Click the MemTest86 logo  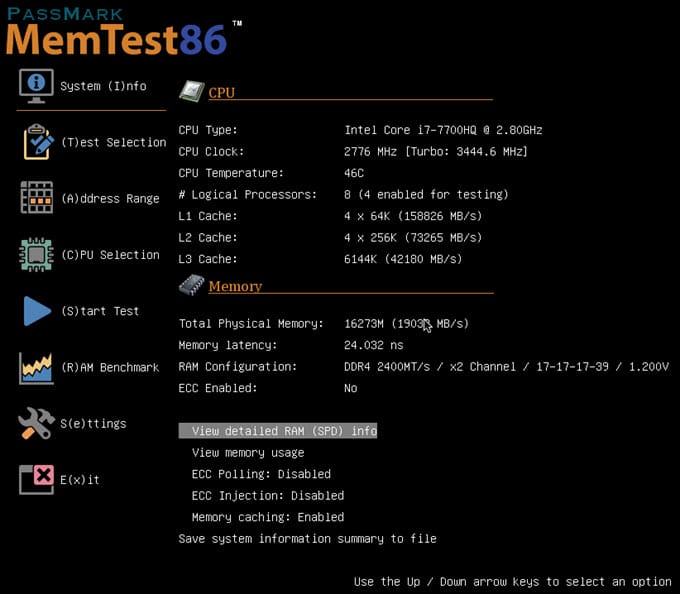point(124,31)
